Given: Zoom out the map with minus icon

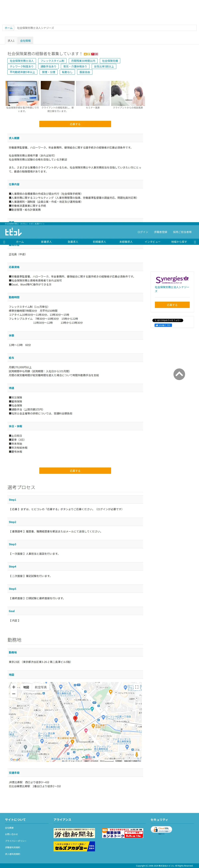Looking at the screenshot, I should 14,694.
